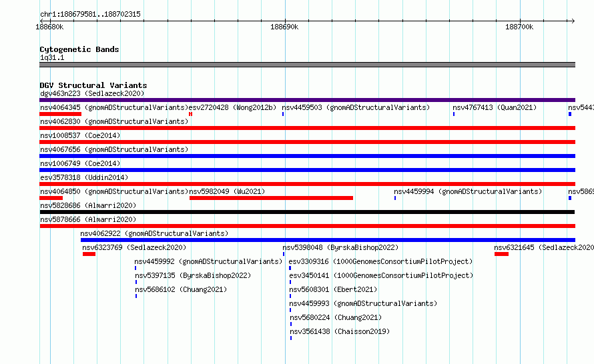Open nsv4459503 gnomAD variant label
Image resolution: width=594 pixels, height=364 pixels.
[x=356, y=107]
